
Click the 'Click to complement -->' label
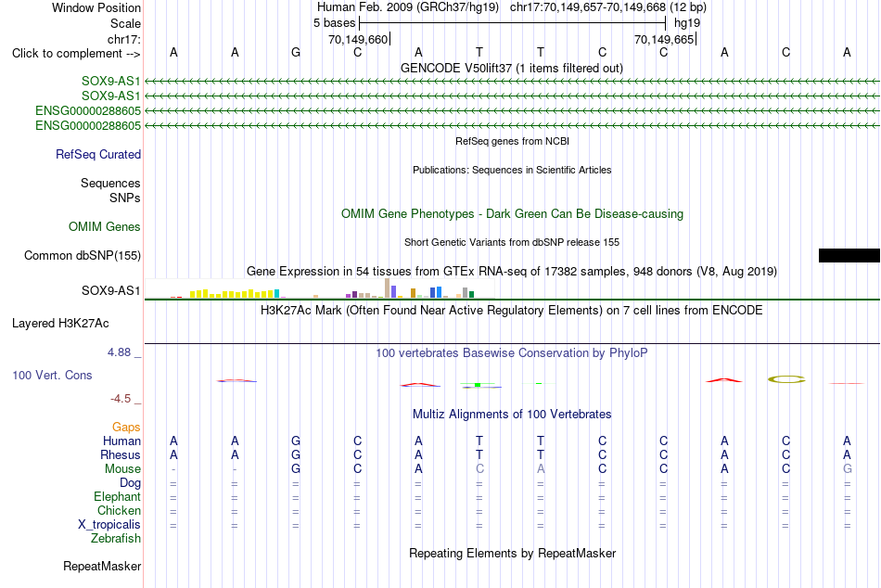[x=76, y=54]
